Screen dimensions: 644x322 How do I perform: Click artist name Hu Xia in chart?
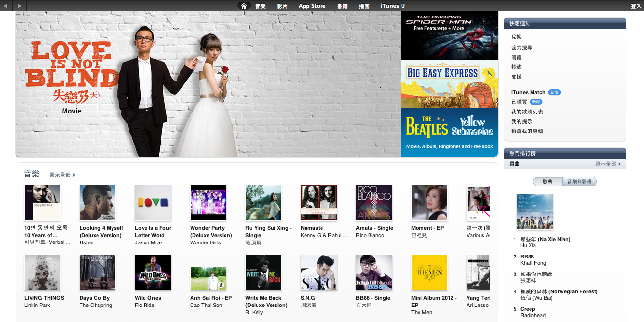[528, 245]
